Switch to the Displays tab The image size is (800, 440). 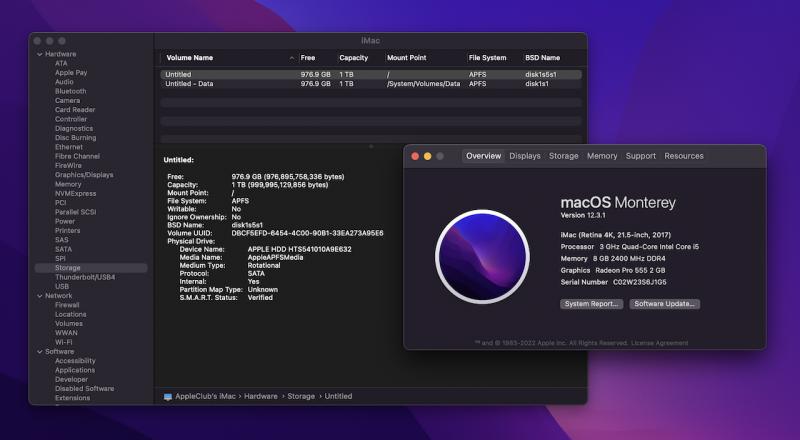tap(524, 156)
